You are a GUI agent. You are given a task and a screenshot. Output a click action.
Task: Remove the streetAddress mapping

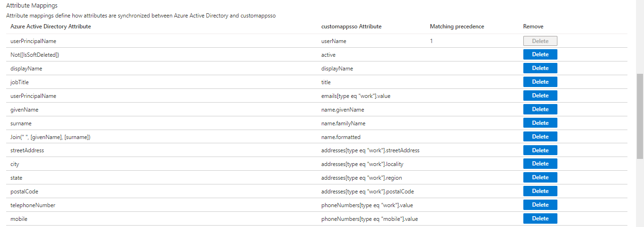pos(540,150)
